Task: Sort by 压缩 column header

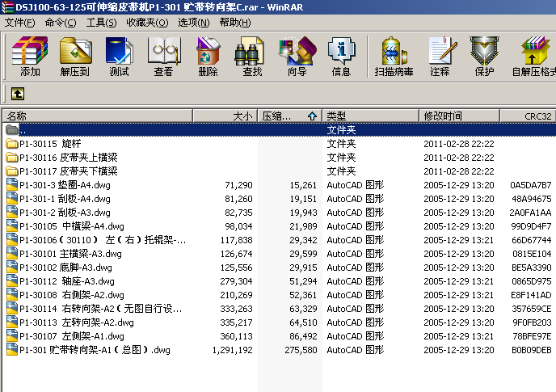Action: point(289,116)
